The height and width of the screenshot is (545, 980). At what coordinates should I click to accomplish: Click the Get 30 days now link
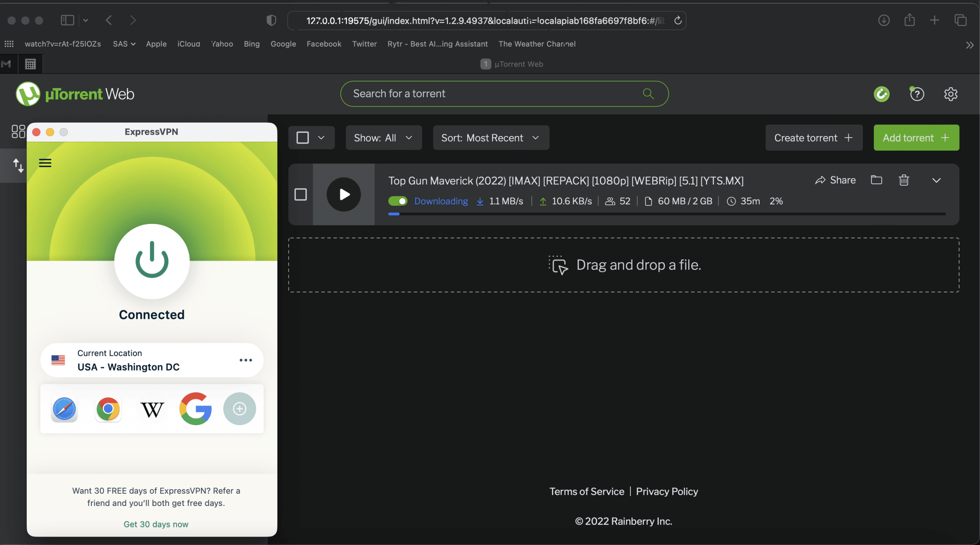point(156,524)
